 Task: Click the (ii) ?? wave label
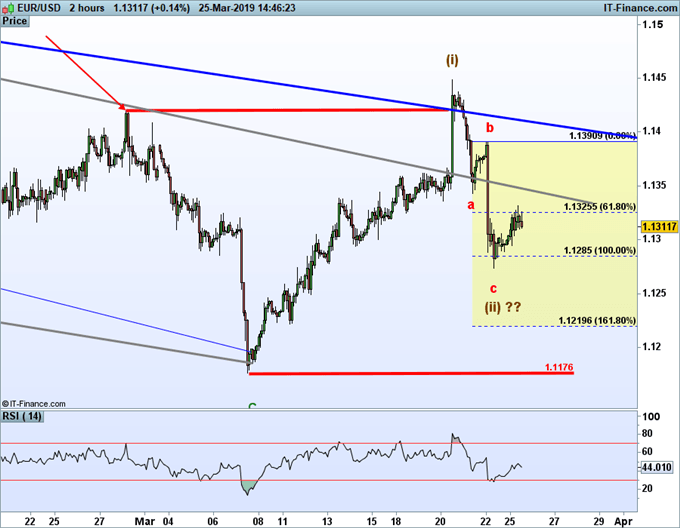503,307
